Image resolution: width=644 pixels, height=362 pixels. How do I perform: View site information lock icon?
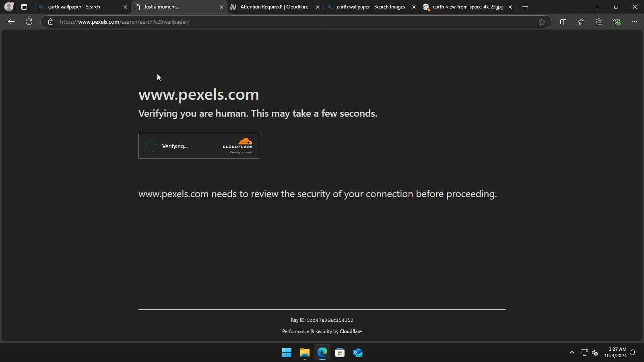51,22
